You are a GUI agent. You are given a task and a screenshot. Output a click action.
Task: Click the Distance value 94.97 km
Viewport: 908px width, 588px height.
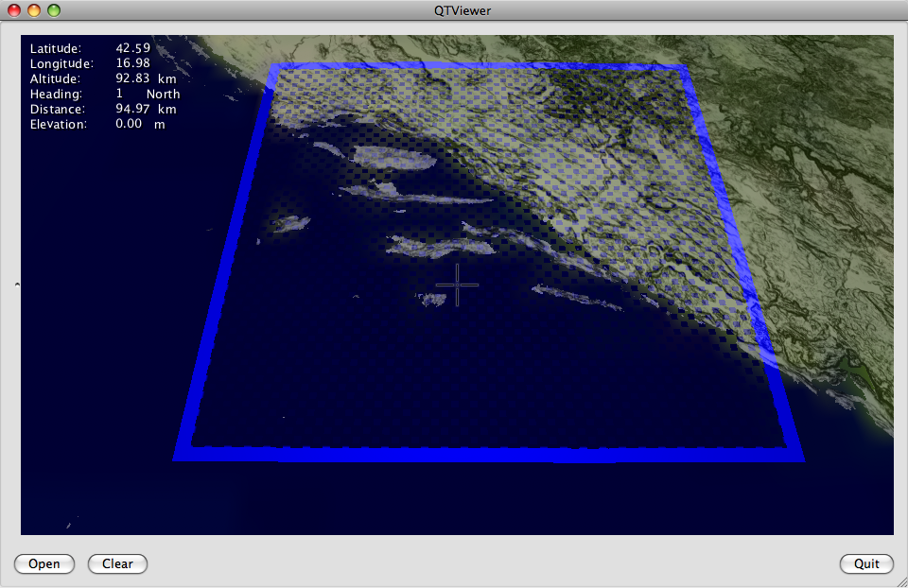tap(146, 109)
